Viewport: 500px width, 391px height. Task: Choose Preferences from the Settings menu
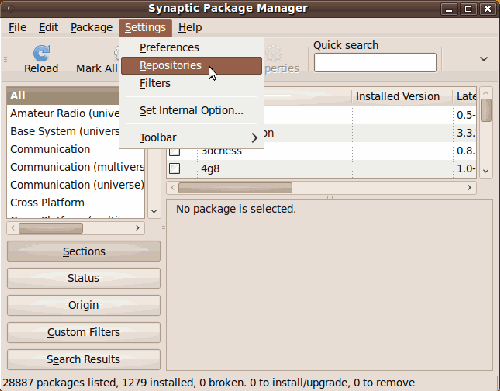coord(191,48)
